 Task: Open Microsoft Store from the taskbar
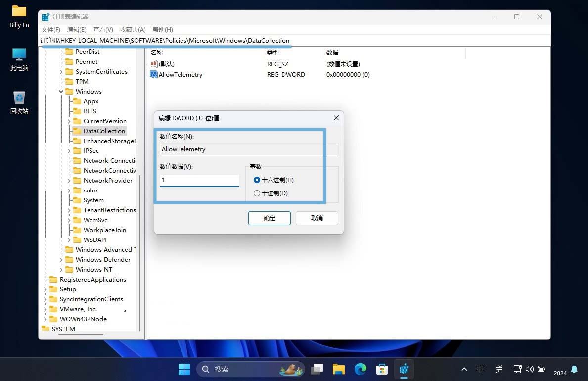(x=382, y=369)
